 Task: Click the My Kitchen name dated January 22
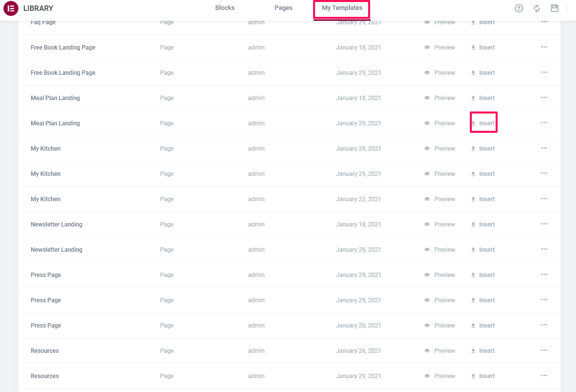46,199
